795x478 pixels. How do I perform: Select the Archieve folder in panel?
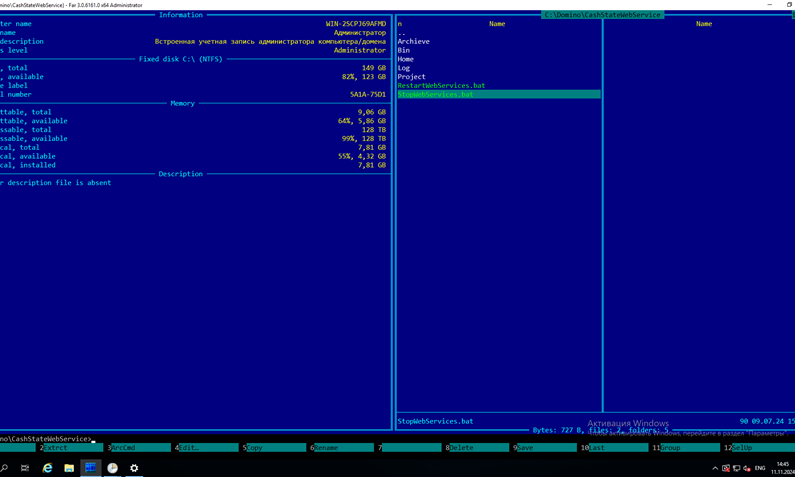(413, 42)
